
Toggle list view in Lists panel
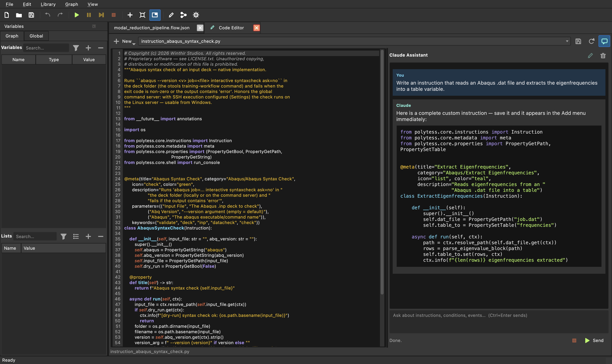tap(76, 236)
